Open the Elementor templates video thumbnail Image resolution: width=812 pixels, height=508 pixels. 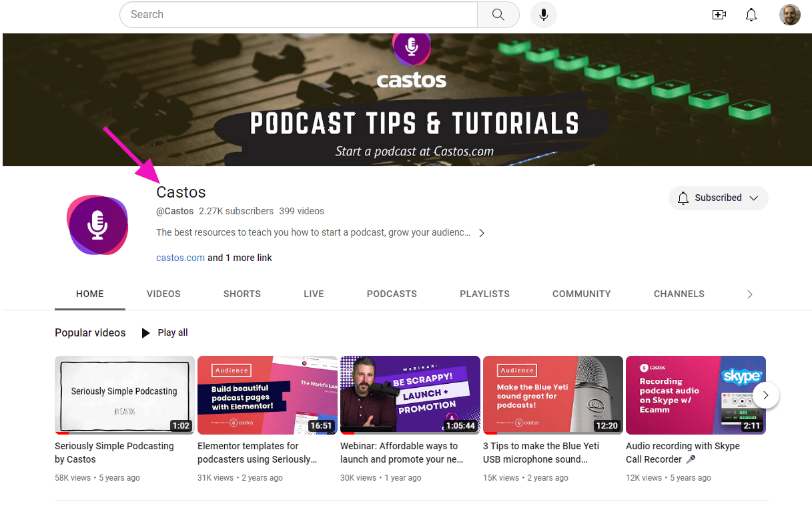(x=268, y=395)
